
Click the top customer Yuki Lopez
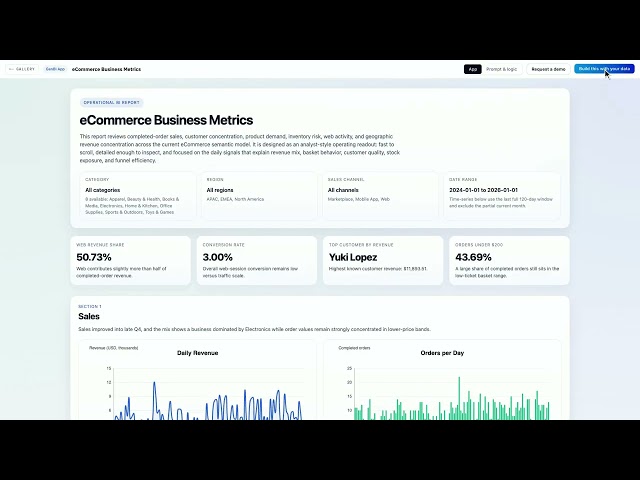tap(353, 257)
